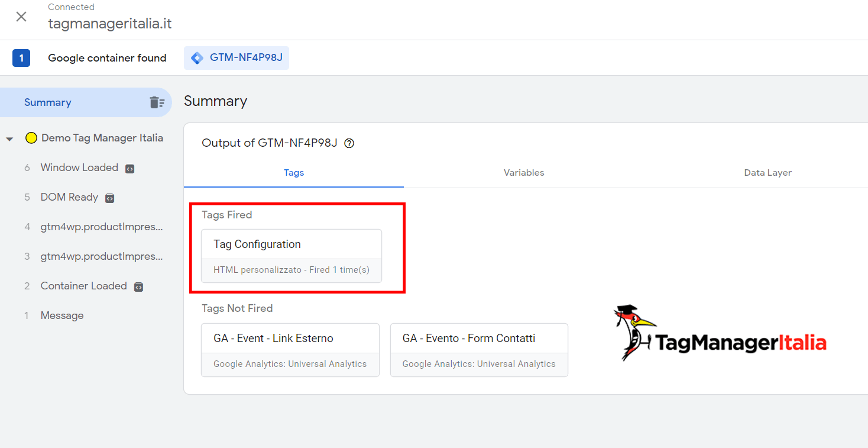868x448 pixels.
Task: Click the code icon beside Window Loaded
Action: [x=129, y=169]
